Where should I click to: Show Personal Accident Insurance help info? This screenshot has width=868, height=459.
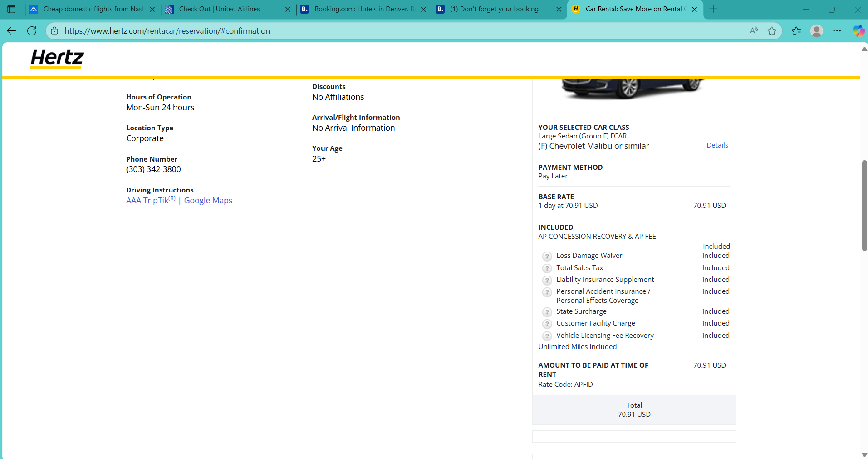pyautogui.click(x=547, y=292)
